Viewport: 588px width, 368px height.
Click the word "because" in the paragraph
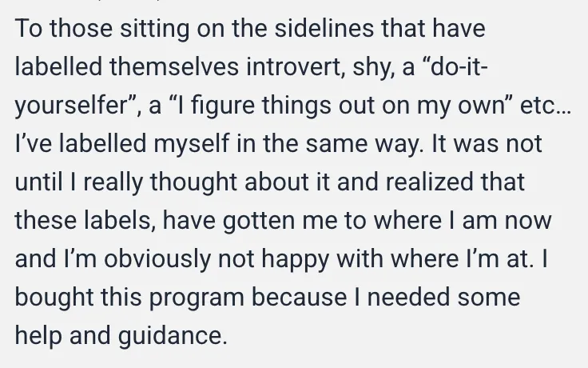[x=300, y=297]
